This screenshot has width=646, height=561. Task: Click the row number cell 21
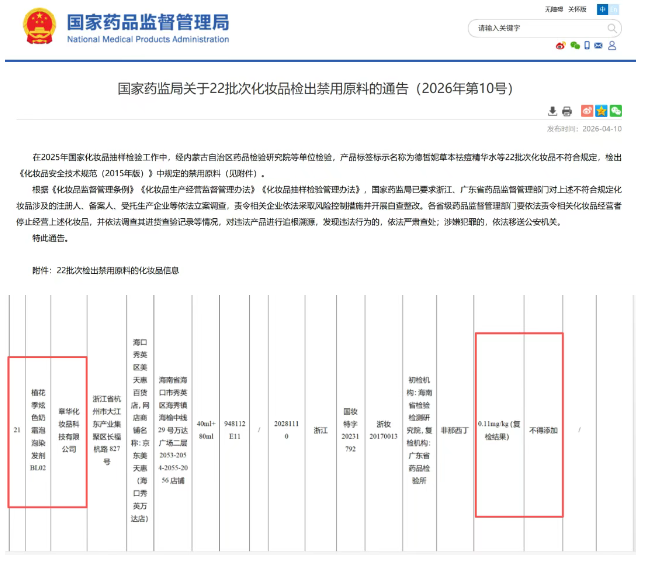tap(17, 430)
